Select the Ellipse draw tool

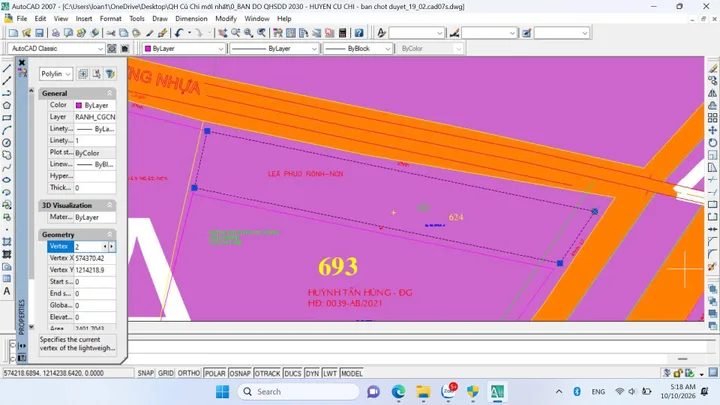7,180
